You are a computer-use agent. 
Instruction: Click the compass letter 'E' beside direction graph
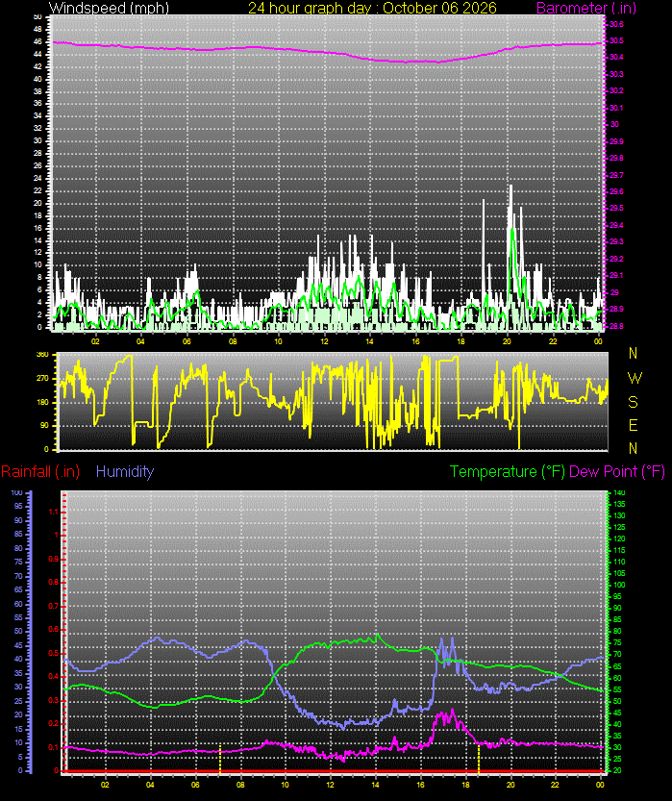click(x=634, y=425)
